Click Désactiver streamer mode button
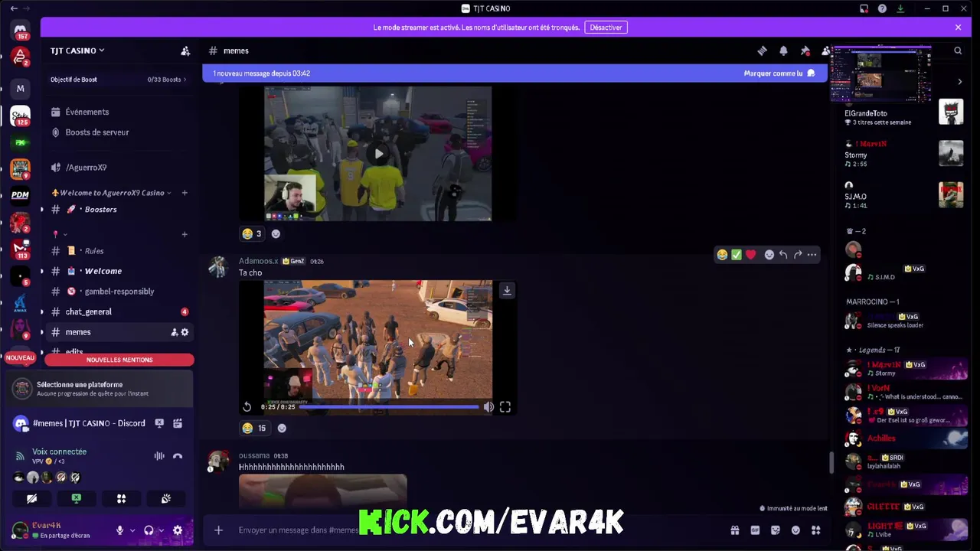 click(606, 28)
